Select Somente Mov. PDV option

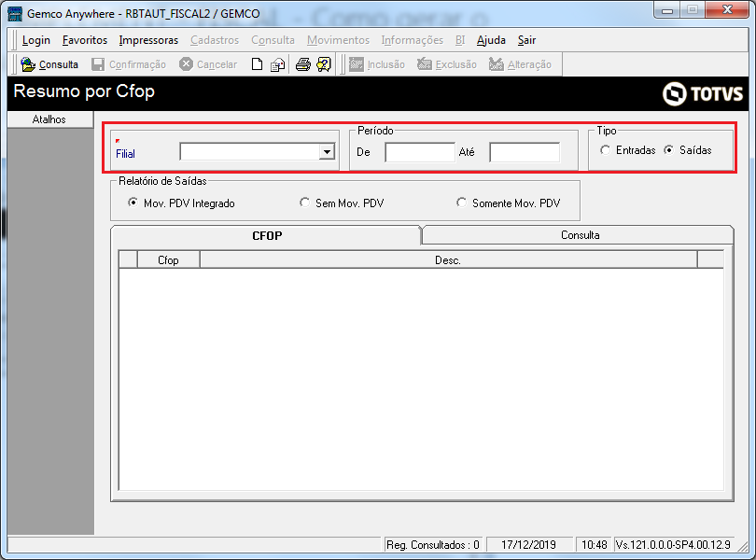pos(461,203)
